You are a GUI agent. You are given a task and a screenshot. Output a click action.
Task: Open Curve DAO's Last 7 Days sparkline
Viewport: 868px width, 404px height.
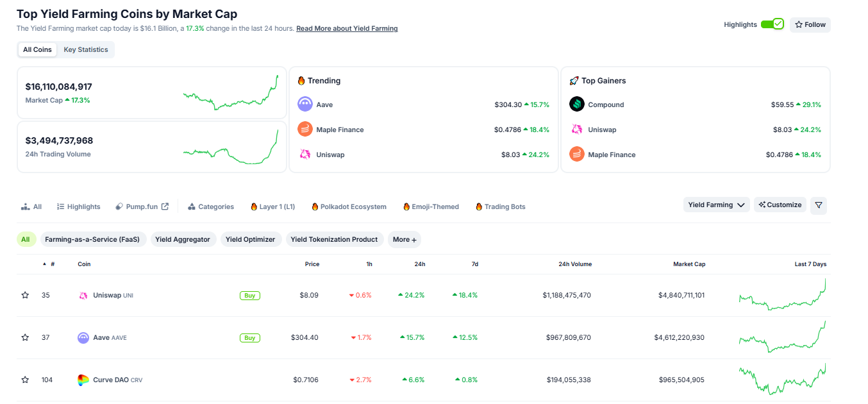[x=782, y=380]
